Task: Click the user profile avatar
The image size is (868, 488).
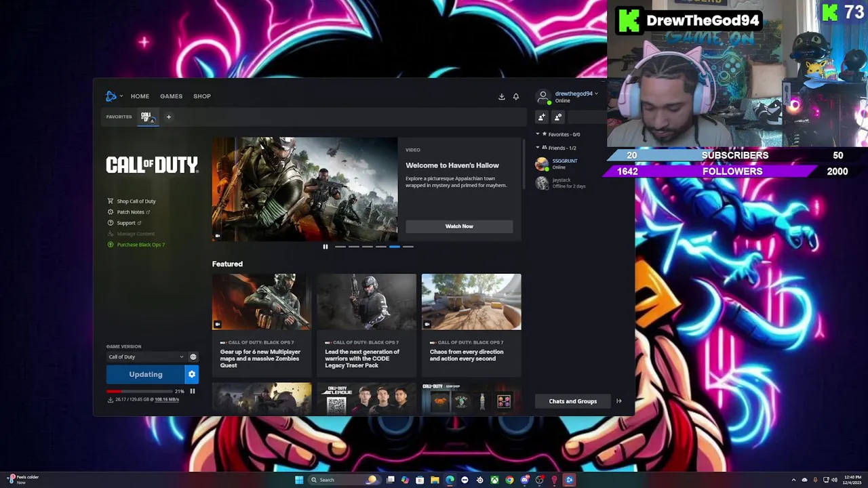Action: click(543, 96)
